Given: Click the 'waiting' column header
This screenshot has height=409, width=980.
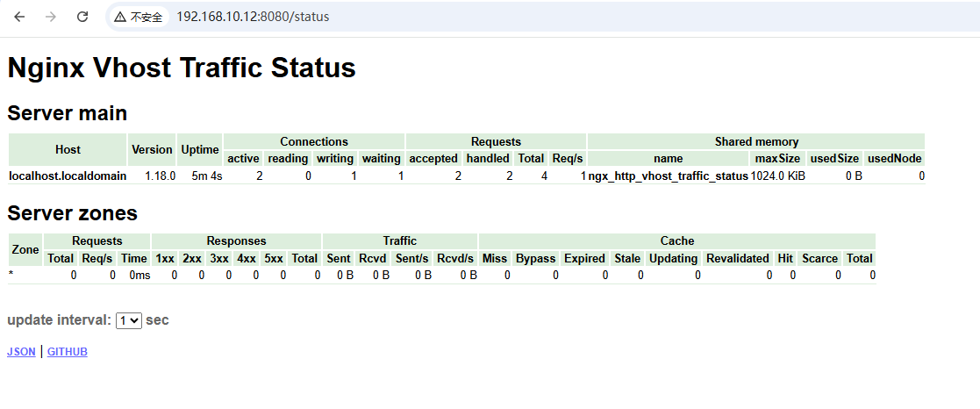Looking at the screenshot, I should click(x=382, y=159).
